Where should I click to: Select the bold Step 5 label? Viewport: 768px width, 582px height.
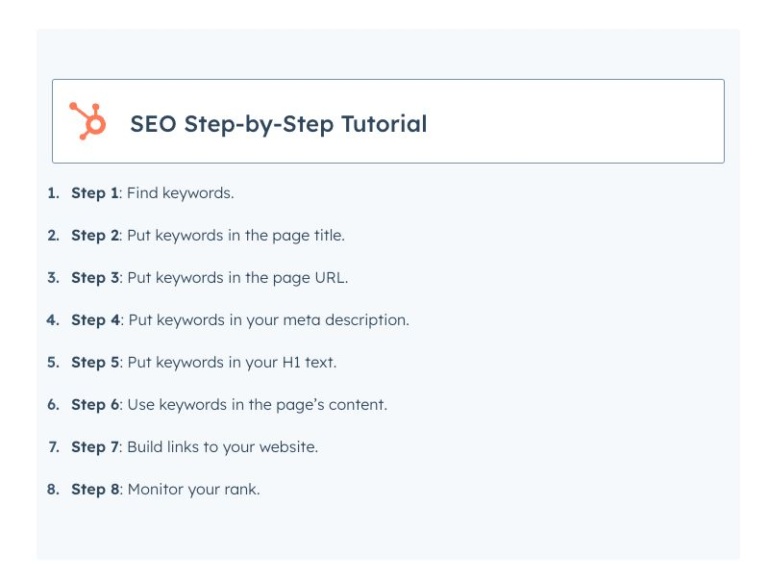[95, 362]
